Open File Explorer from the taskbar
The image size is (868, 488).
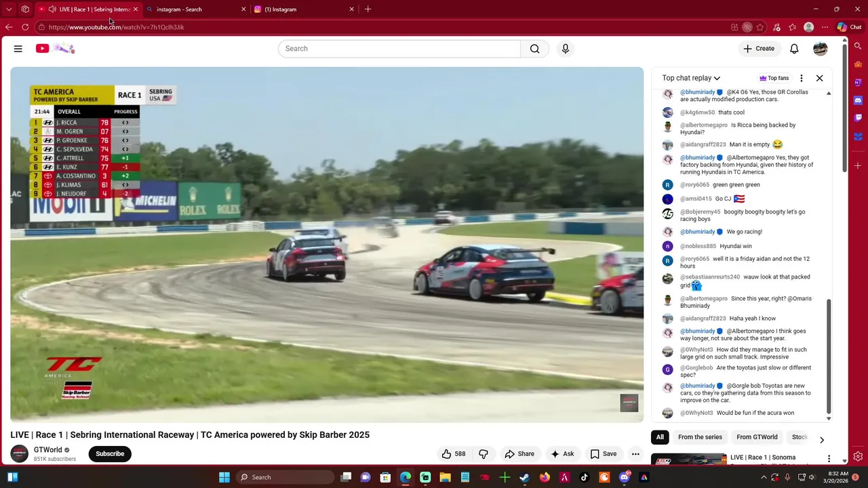tap(445, 477)
